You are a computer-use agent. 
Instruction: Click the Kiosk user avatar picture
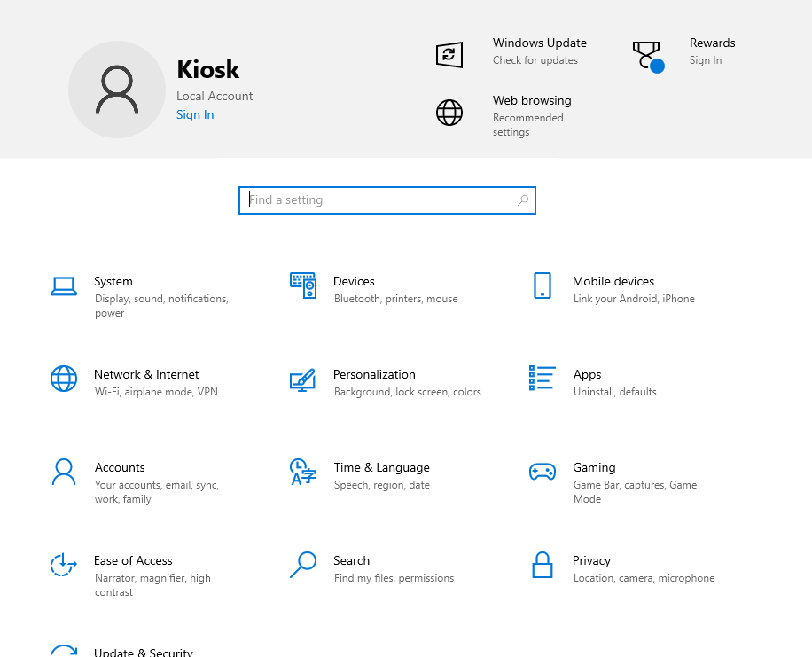(117, 90)
